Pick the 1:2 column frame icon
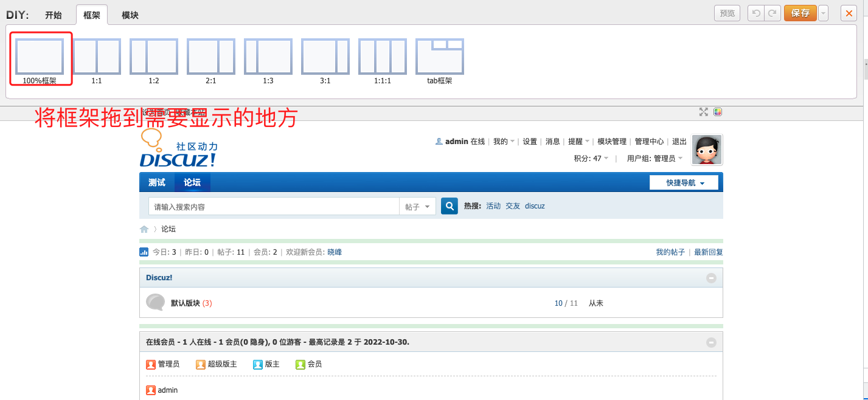 pos(154,57)
